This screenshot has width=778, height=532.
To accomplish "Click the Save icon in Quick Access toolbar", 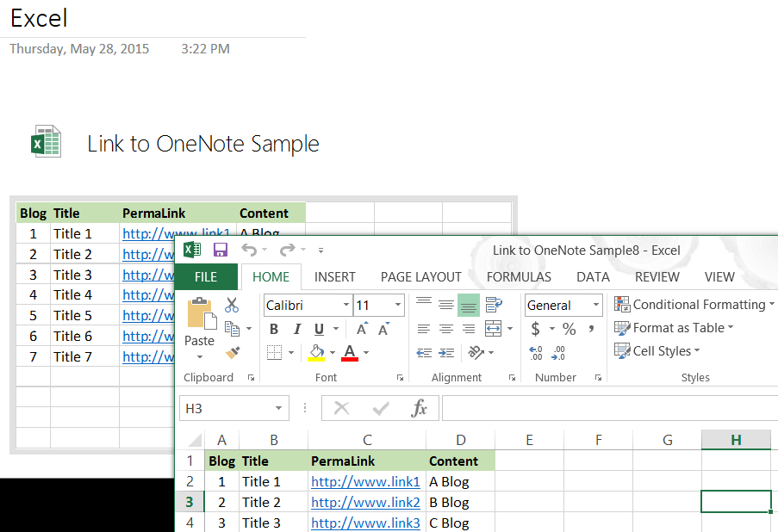I will coord(221,251).
